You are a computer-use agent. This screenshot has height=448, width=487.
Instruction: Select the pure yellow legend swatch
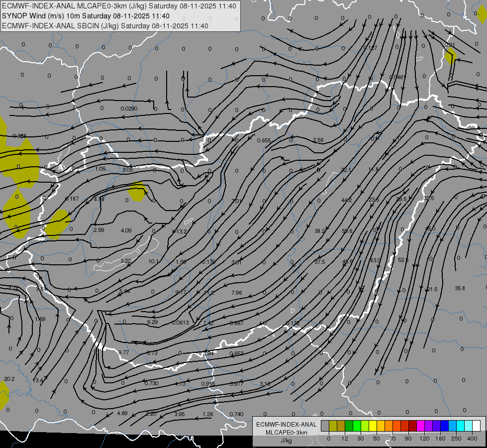point(373,426)
